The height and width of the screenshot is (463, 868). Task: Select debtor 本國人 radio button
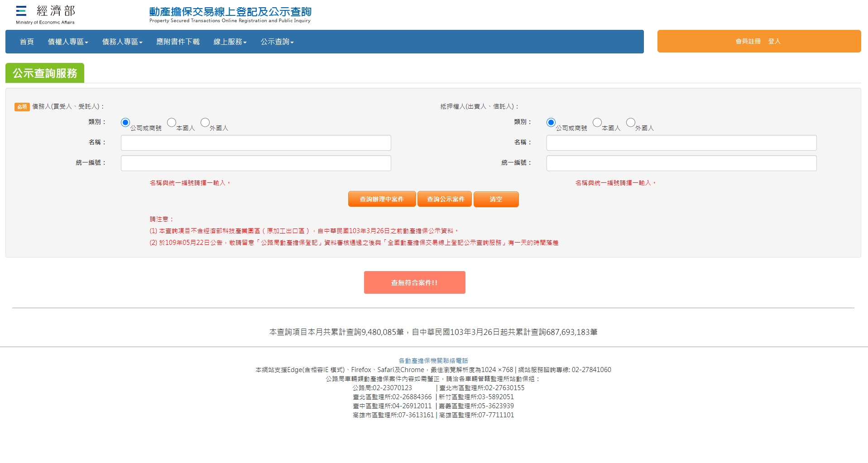click(172, 123)
